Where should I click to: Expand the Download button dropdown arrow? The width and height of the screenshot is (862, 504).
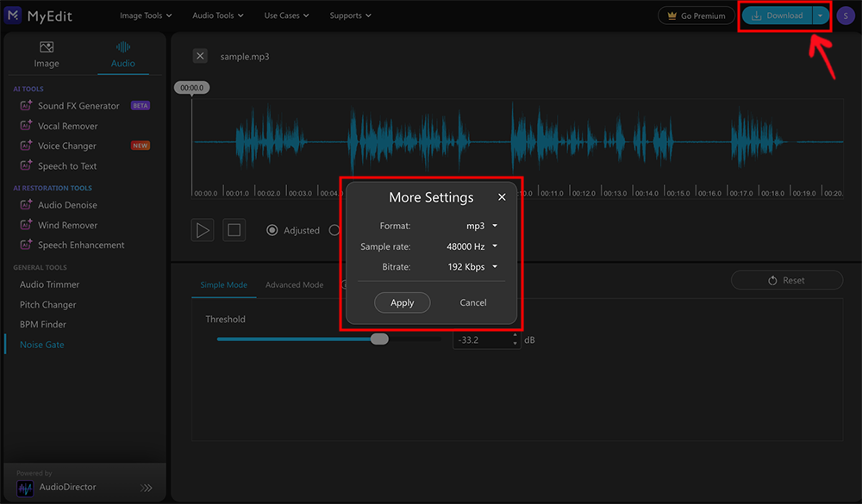[x=820, y=15]
